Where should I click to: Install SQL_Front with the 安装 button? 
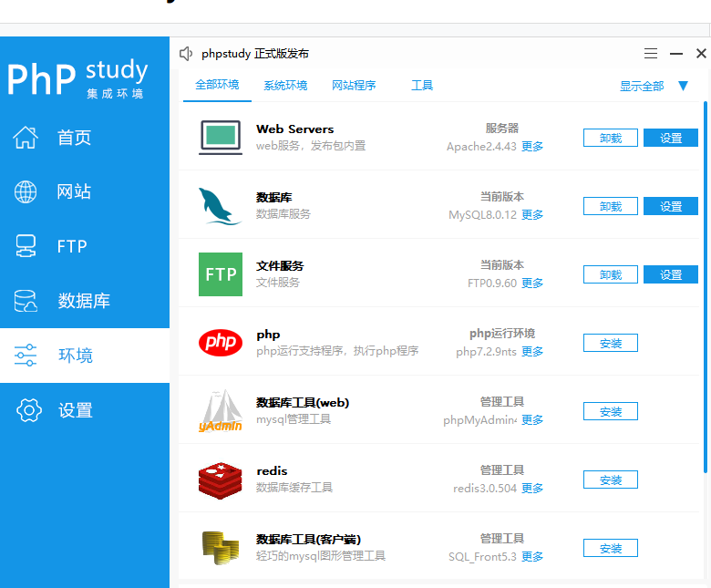click(611, 549)
